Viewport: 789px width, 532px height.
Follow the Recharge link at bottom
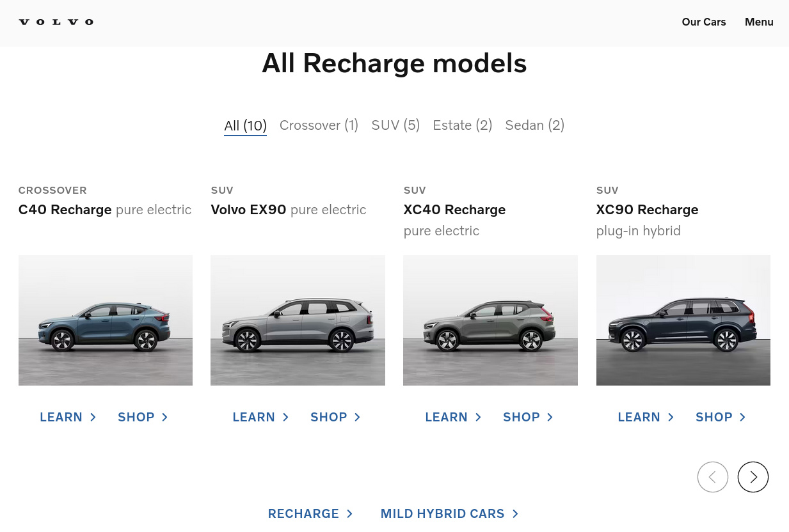[x=310, y=514]
